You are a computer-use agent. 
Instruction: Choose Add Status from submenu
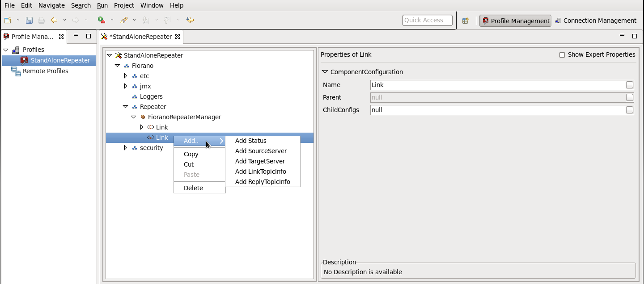click(263, 141)
